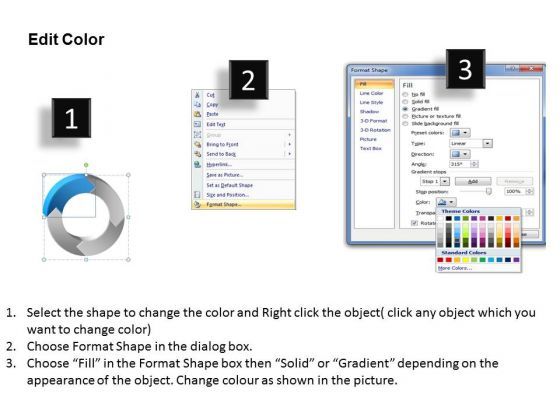Click the Copy icon in context menu
This screenshot has height=420, width=560.
tap(197, 104)
